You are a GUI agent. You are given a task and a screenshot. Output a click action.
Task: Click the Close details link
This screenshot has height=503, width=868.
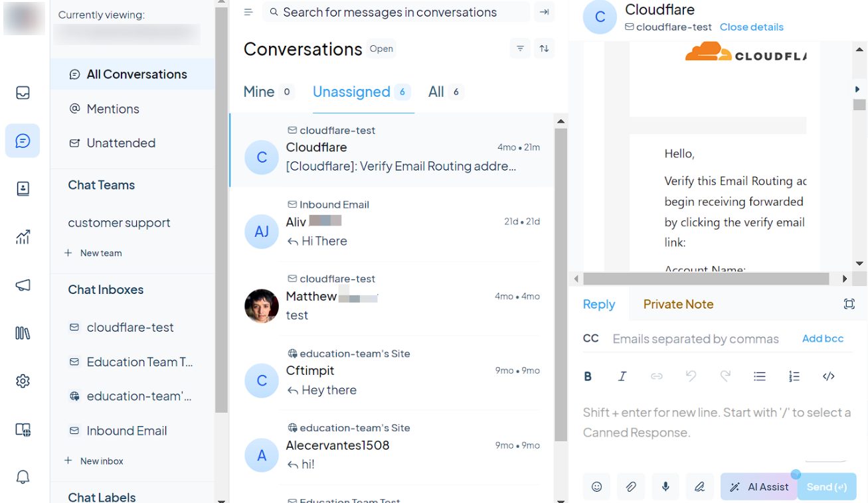(751, 27)
